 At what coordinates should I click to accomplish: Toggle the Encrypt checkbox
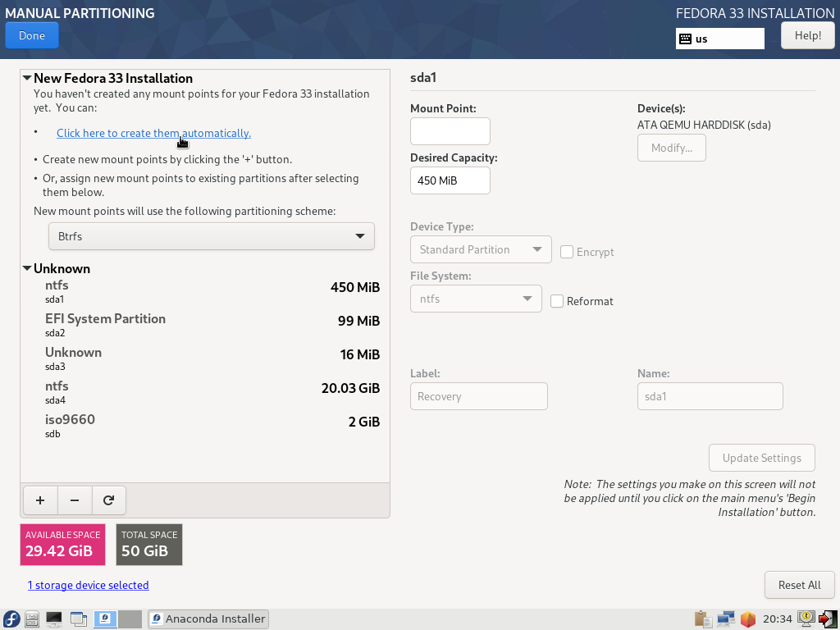click(567, 252)
